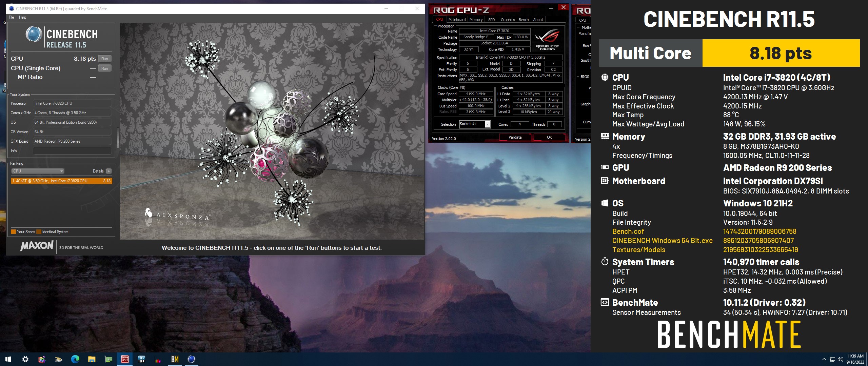
Task: Open the network tray icon
Action: [832, 359]
